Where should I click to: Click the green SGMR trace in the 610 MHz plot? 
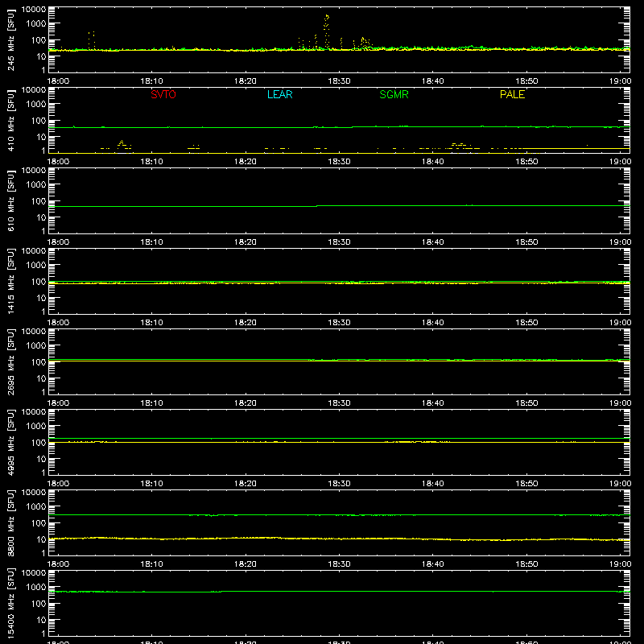click(x=339, y=206)
